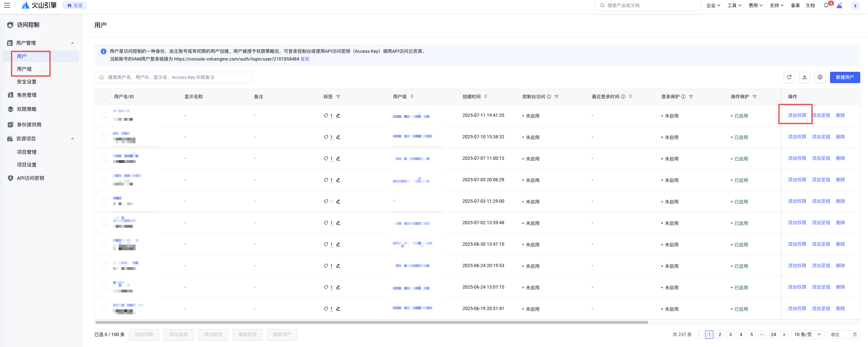
Task: Filter 控制台访问 column
Action: coord(556,97)
